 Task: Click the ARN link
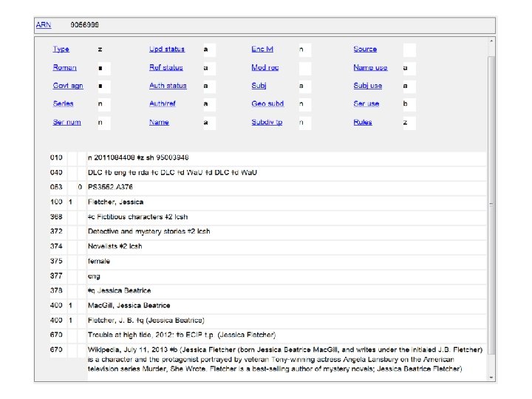coord(44,24)
